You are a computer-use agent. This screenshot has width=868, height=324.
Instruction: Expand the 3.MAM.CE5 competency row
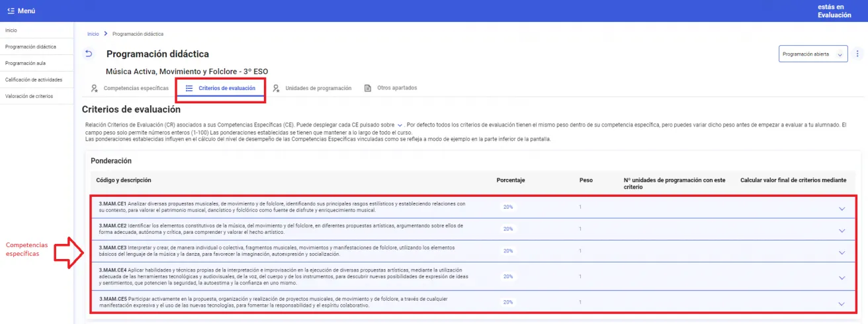(x=842, y=303)
